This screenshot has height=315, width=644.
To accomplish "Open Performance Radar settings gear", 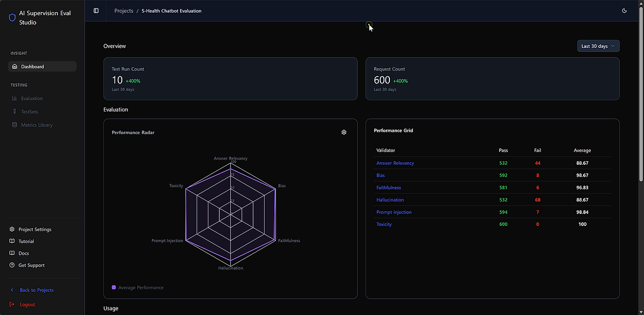I will coord(344,132).
